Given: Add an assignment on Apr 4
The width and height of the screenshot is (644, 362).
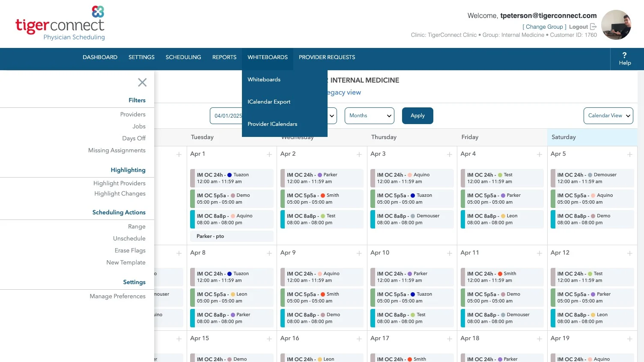Looking at the screenshot, I should pos(540,154).
